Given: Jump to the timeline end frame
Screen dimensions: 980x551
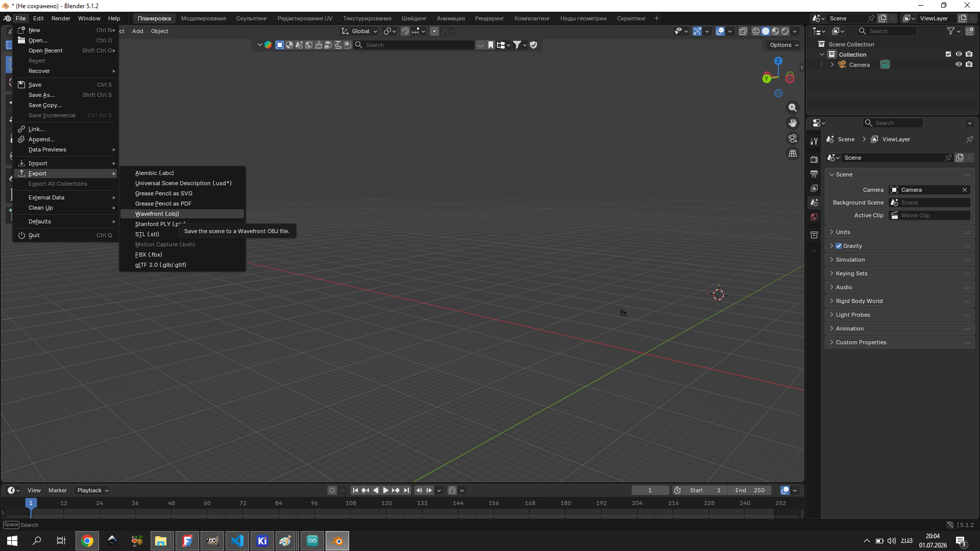Looking at the screenshot, I should (x=406, y=490).
